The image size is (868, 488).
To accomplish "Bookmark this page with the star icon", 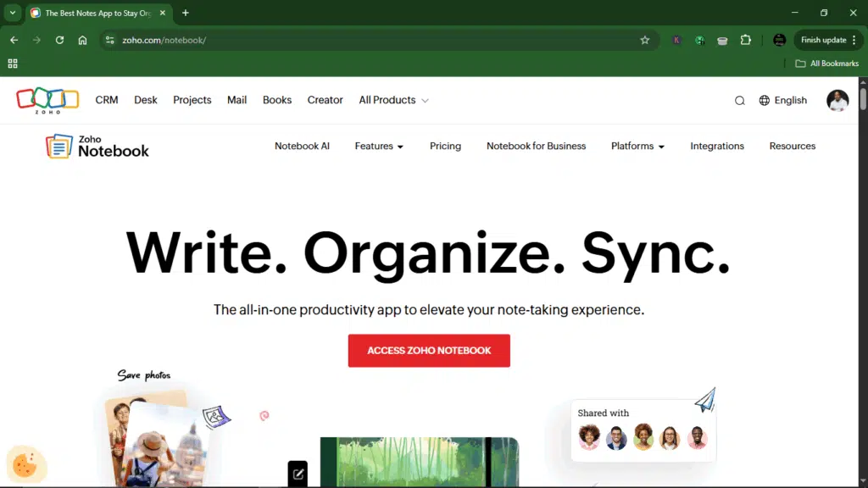I will pos(645,40).
